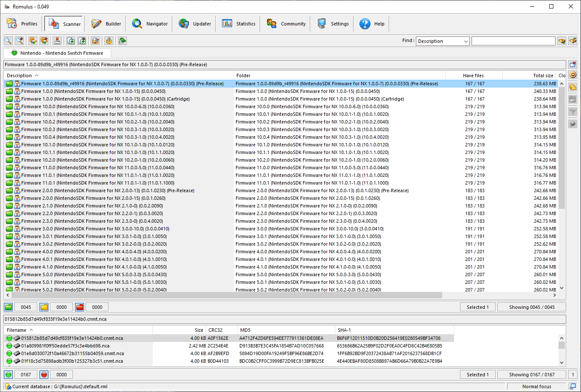Click the Normal focus status indicator
Image resolution: width=581 pixels, height=392 pixels.
536,386
